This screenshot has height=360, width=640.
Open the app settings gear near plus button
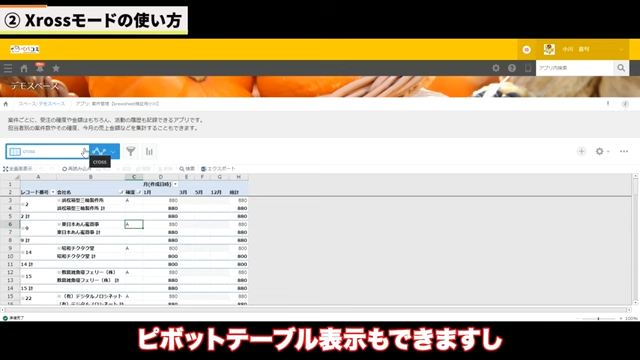click(x=599, y=151)
